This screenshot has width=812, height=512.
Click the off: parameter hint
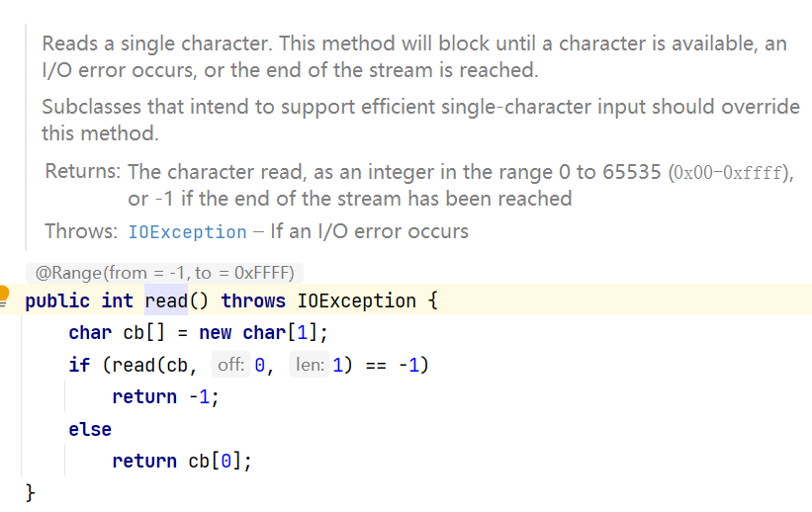tap(230, 365)
